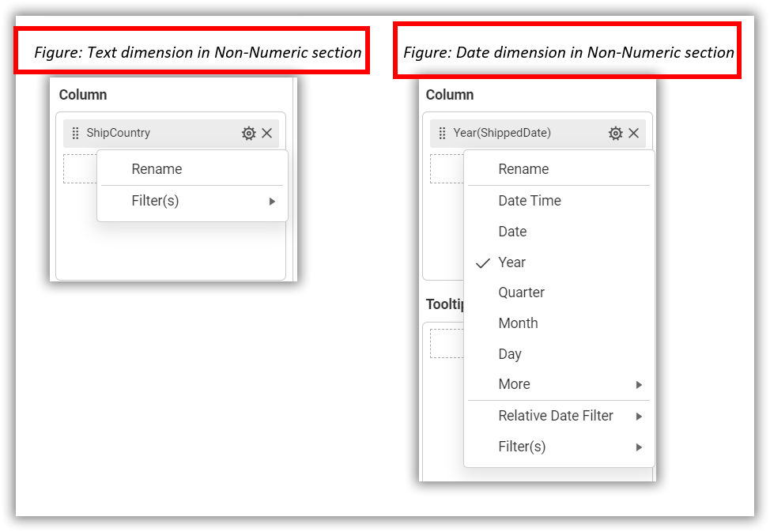Expand the More submenu for date options
This screenshot has height=532, width=770.
tap(514, 384)
